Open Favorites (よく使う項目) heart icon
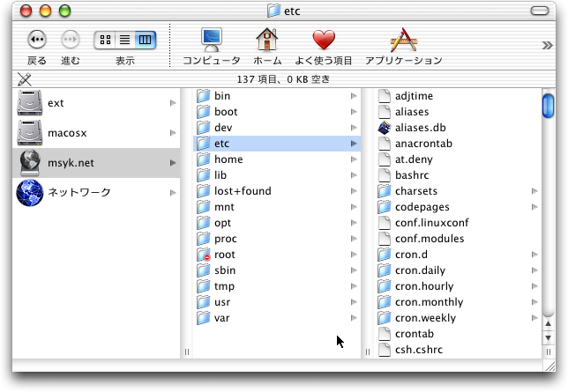 pyautogui.click(x=324, y=41)
